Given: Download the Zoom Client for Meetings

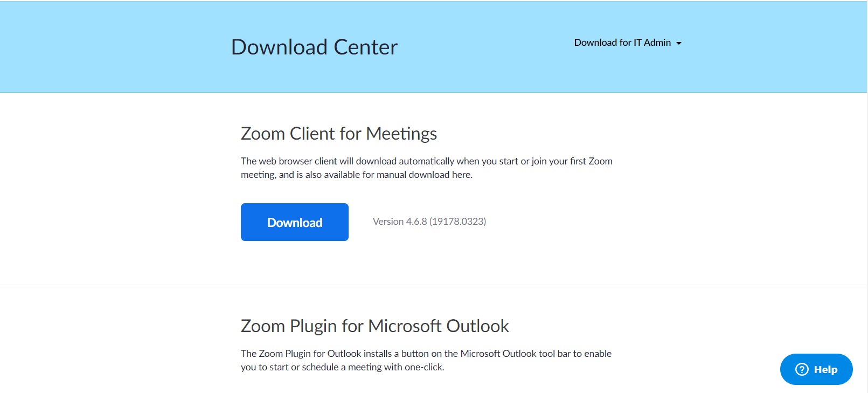Looking at the screenshot, I should [295, 222].
